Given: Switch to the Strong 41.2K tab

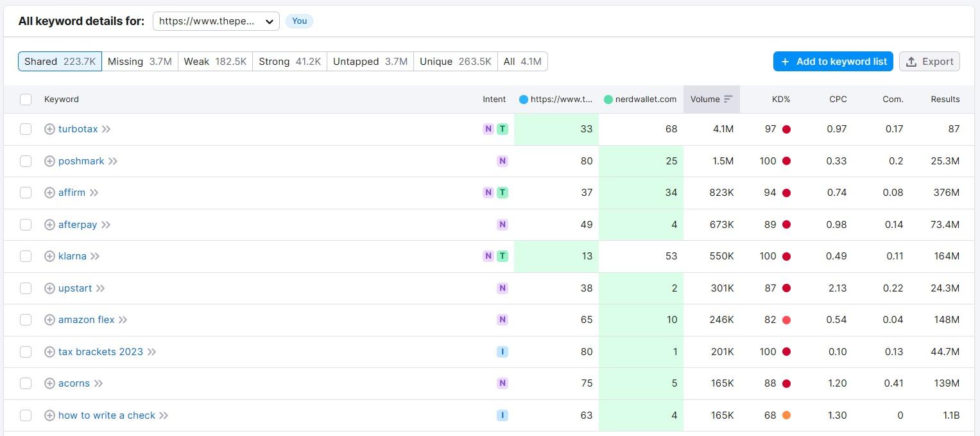Looking at the screenshot, I should (289, 62).
